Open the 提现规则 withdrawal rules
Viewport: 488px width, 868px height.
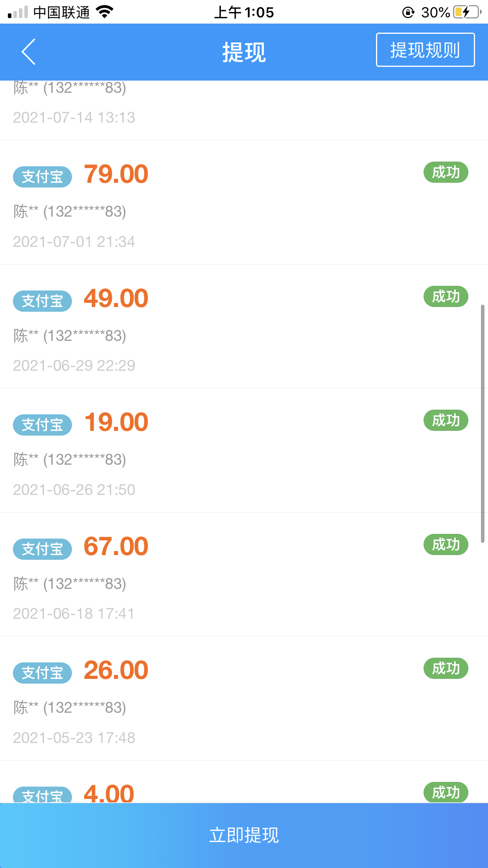point(425,50)
